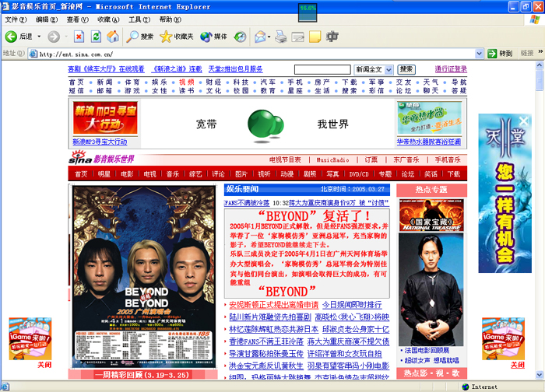
Task: Click the 通行证登录 link
Action: pyautogui.click(x=451, y=69)
